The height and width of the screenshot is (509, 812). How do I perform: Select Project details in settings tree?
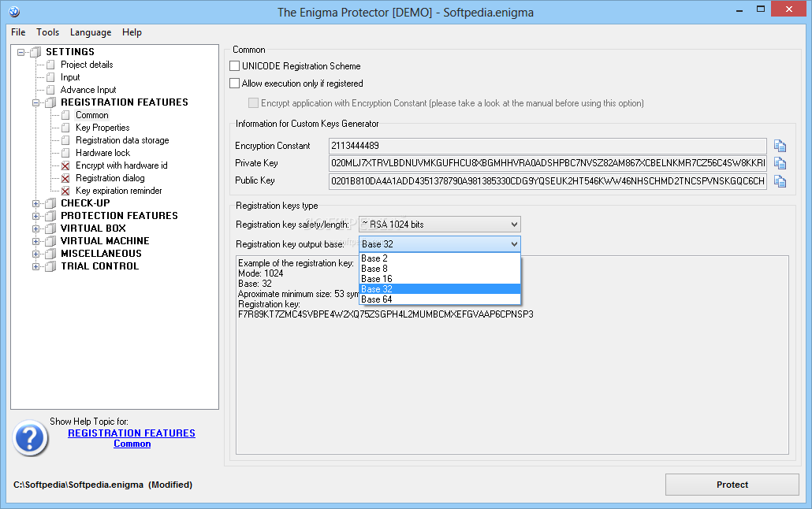tap(87, 65)
